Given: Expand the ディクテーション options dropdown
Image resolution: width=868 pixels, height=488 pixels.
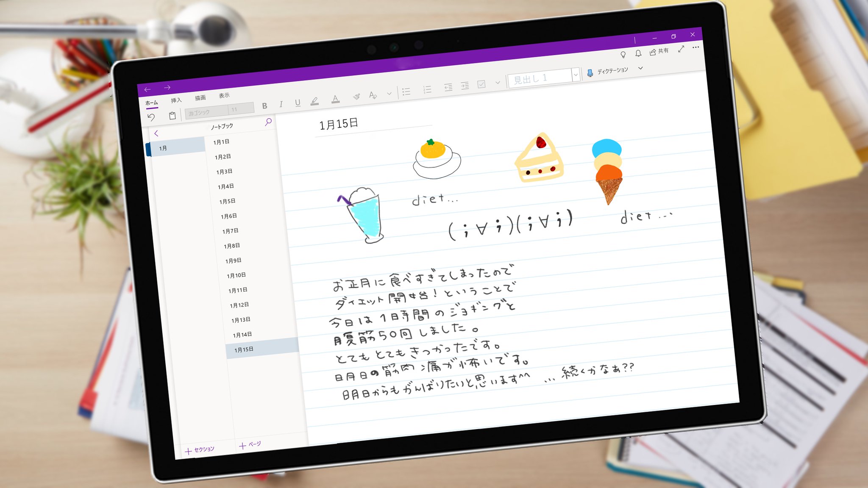Looking at the screenshot, I should (x=641, y=68).
